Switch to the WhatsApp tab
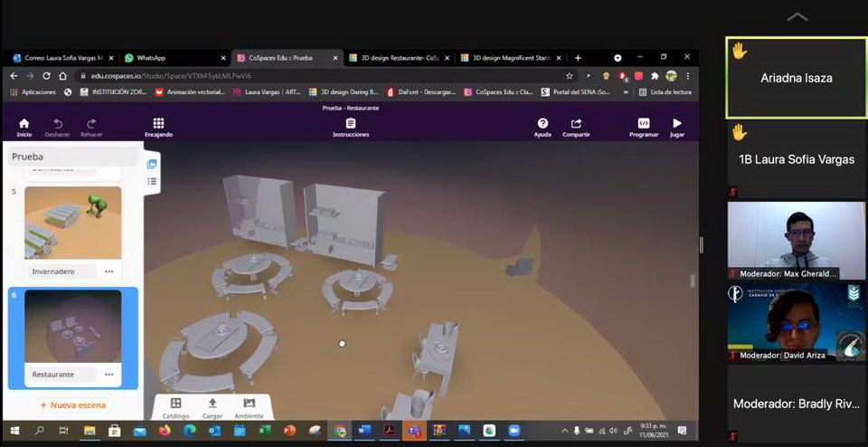The image size is (868, 447). point(175,58)
